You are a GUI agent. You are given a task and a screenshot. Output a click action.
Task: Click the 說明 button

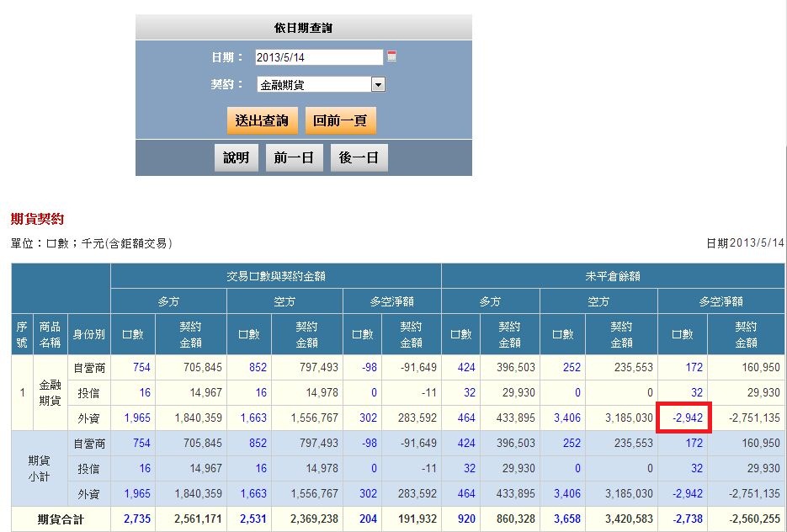tap(237, 157)
